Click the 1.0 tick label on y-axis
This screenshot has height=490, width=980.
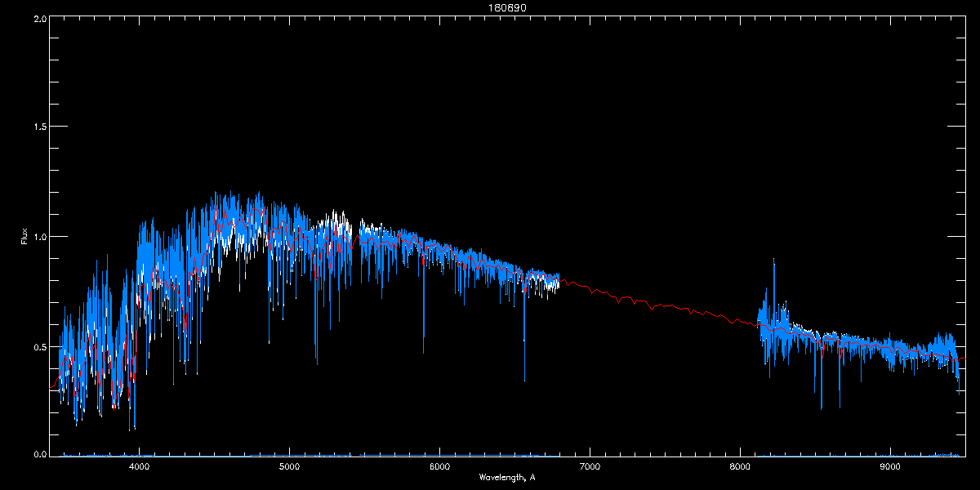pyautogui.click(x=40, y=237)
